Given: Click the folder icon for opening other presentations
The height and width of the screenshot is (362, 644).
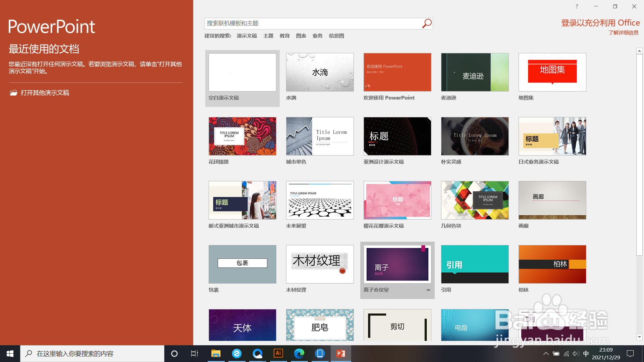Looking at the screenshot, I should 13,93.
